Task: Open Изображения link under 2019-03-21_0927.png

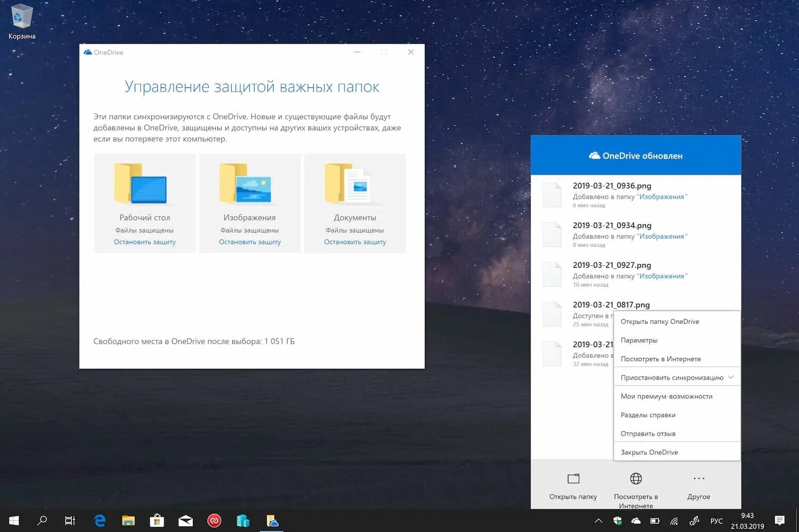Action: tap(662, 276)
